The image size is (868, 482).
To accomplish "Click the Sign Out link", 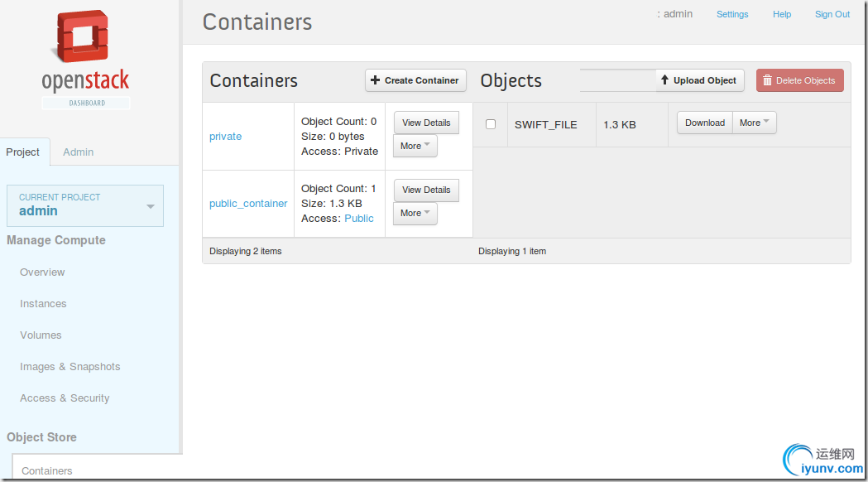I will click(832, 14).
